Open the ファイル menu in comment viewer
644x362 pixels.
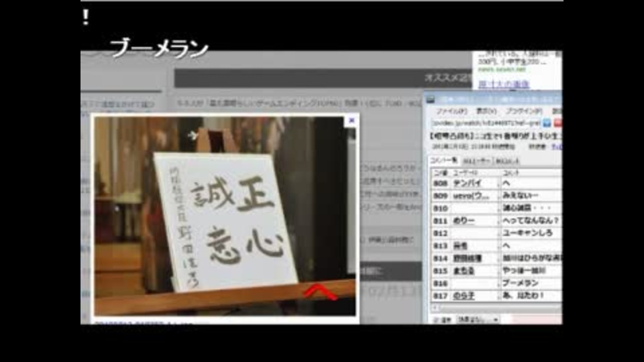click(451, 111)
